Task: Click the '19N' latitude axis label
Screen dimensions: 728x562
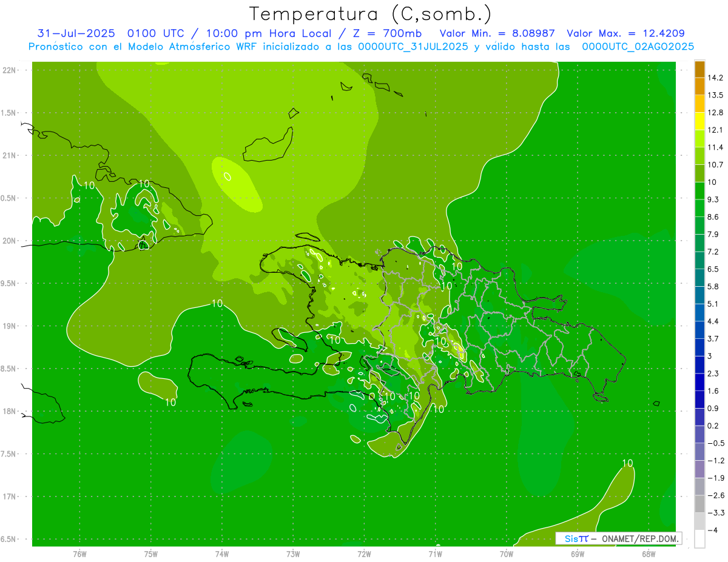Action: click(x=10, y=326)
